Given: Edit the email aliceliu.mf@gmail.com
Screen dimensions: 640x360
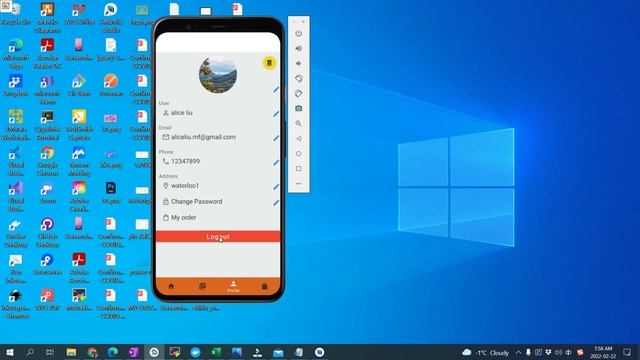Looking at the screenshot, I should [276, 138].
